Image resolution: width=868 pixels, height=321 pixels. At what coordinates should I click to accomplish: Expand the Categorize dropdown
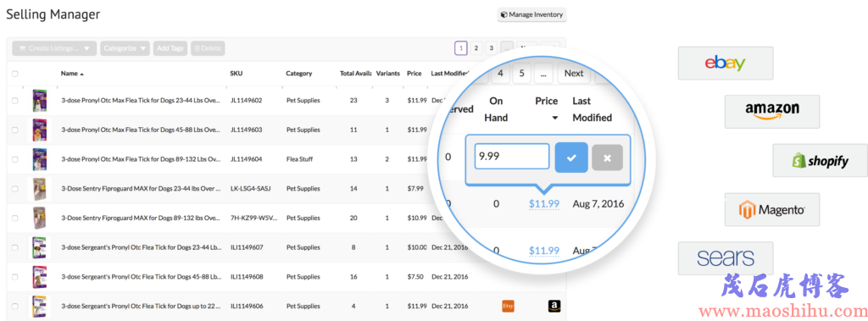[x=125, y=49]
